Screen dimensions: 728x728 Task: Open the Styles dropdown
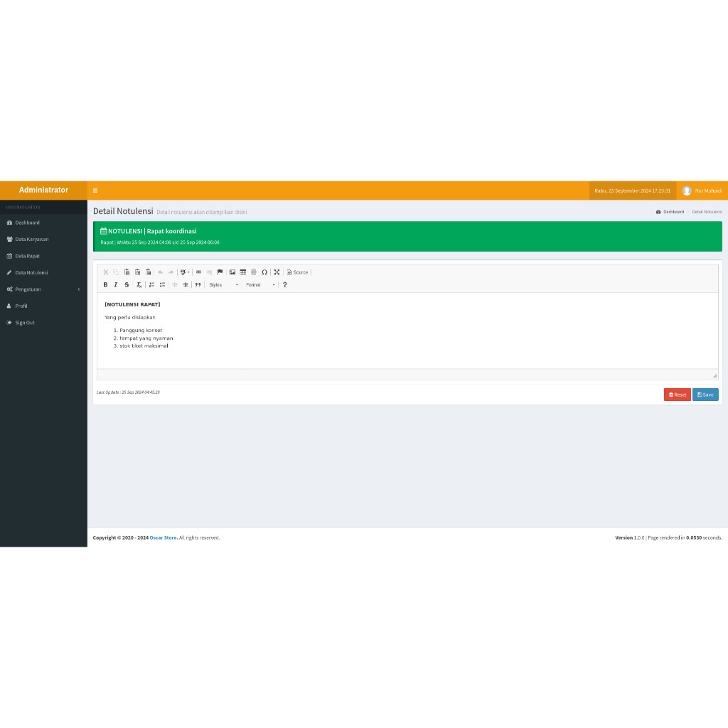220,284
